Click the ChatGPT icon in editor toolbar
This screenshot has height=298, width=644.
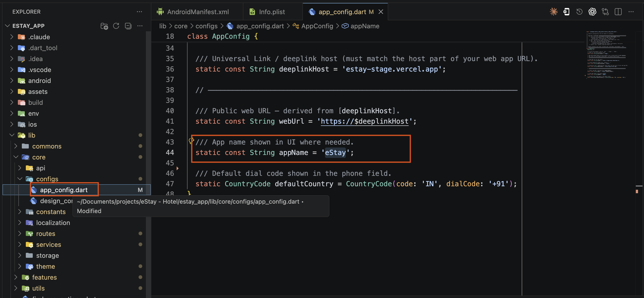[592, 12]
